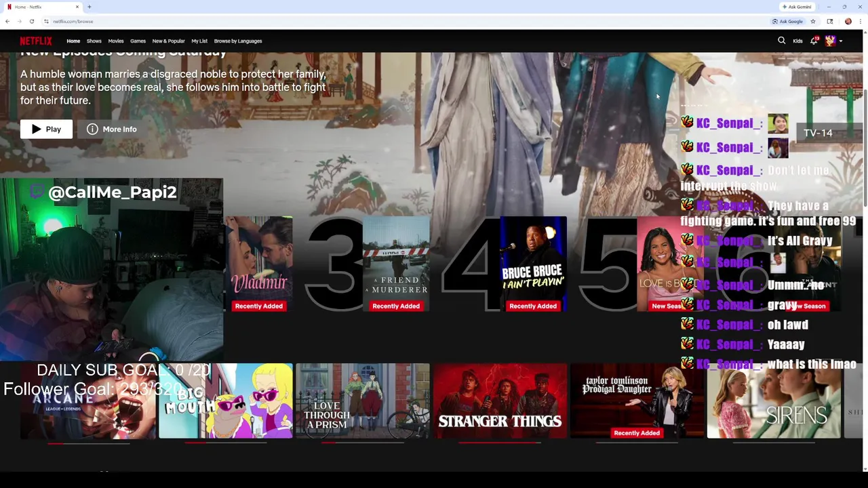
Task: Open A Friend, A Murderer thumbnail
Action: click(396, 264)
